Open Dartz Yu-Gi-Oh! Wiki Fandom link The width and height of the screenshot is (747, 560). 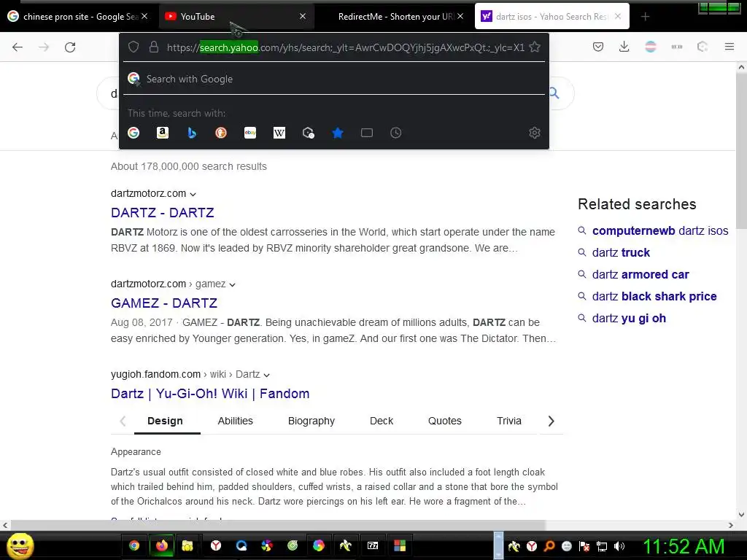(210, 393)
